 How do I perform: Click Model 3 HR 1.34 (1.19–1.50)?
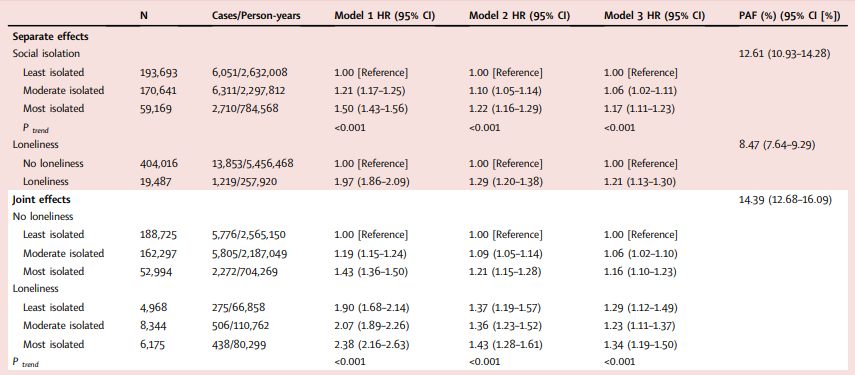(x=641, y=344)
